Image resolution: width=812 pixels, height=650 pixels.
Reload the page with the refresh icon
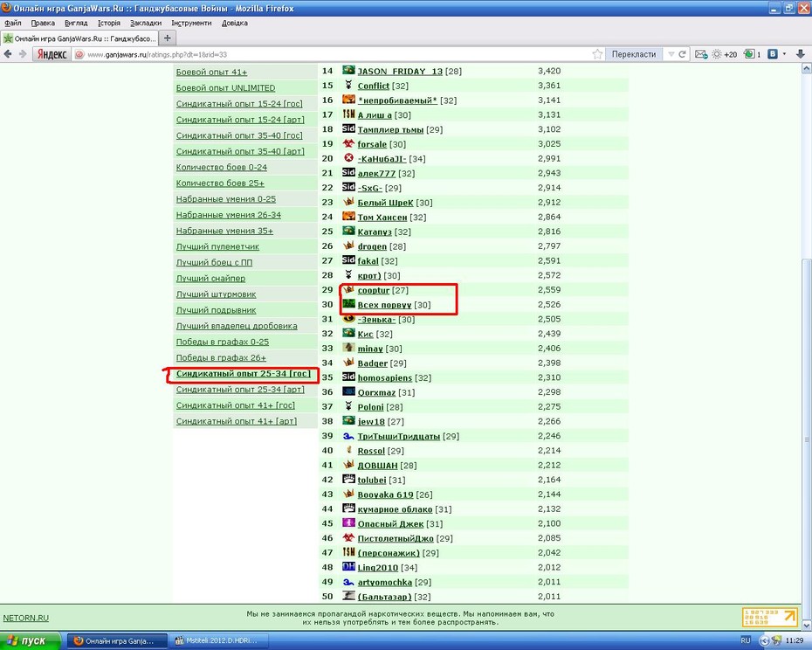(x=683, y=54)
